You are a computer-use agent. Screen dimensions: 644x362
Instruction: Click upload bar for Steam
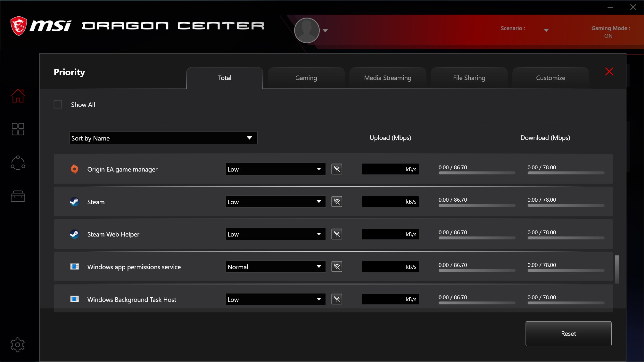point(477,205)
